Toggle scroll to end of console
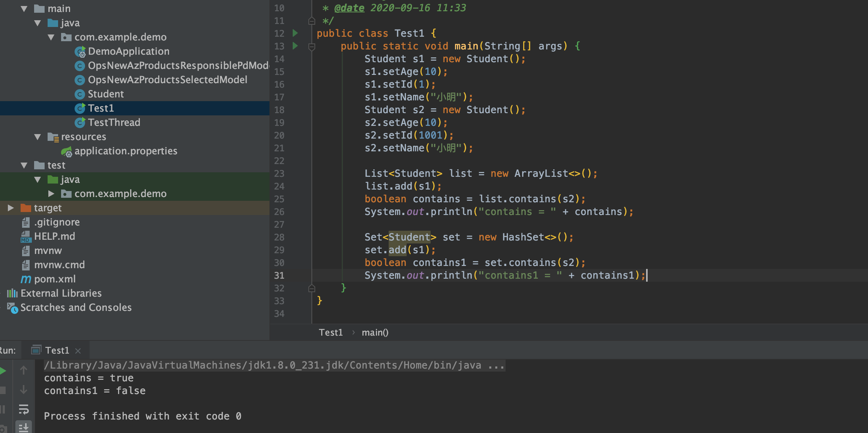 click(24, 427)
